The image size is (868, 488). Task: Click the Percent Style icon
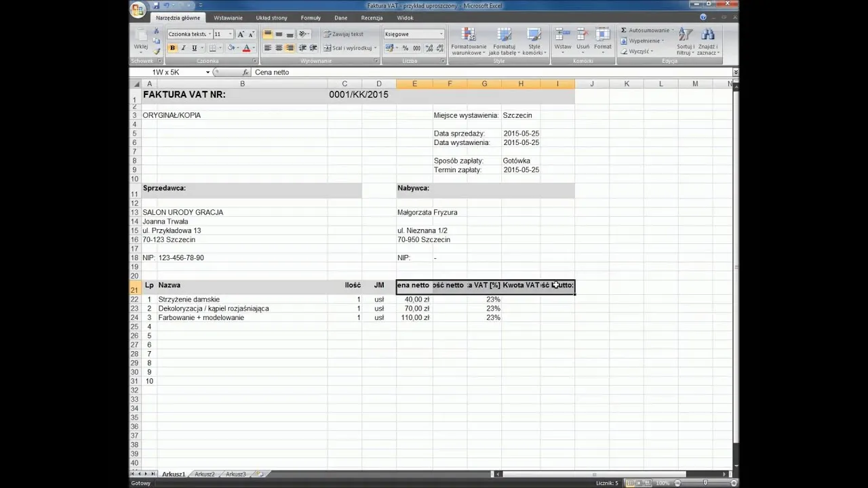(406, 48)
